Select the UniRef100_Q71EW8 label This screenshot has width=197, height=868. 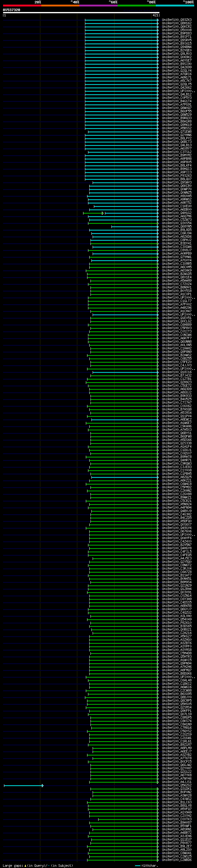[177, 132]
